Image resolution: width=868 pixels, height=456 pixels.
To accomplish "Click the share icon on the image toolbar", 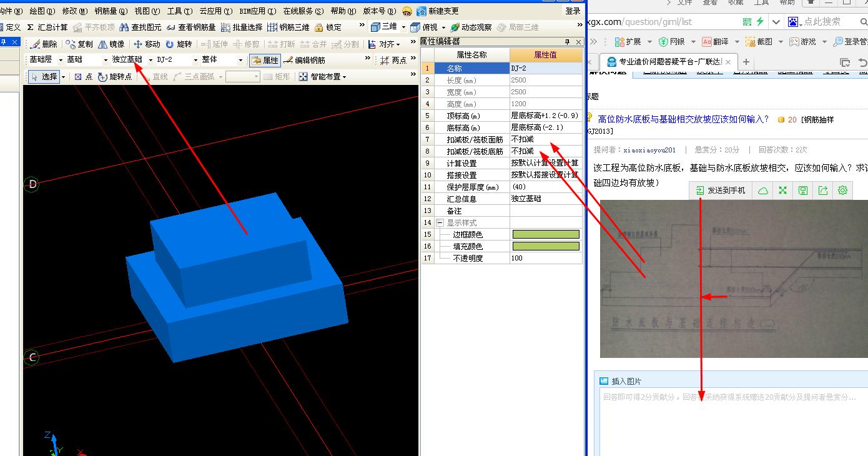I will tap(822, 191).
